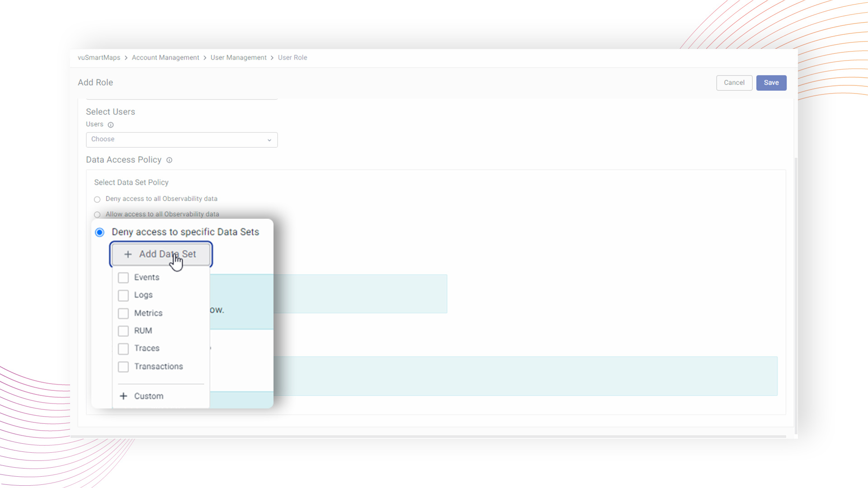Screen dimensions: 868x488
Task: Select Deny access to specific Data Sets radio
Action: 99,232
